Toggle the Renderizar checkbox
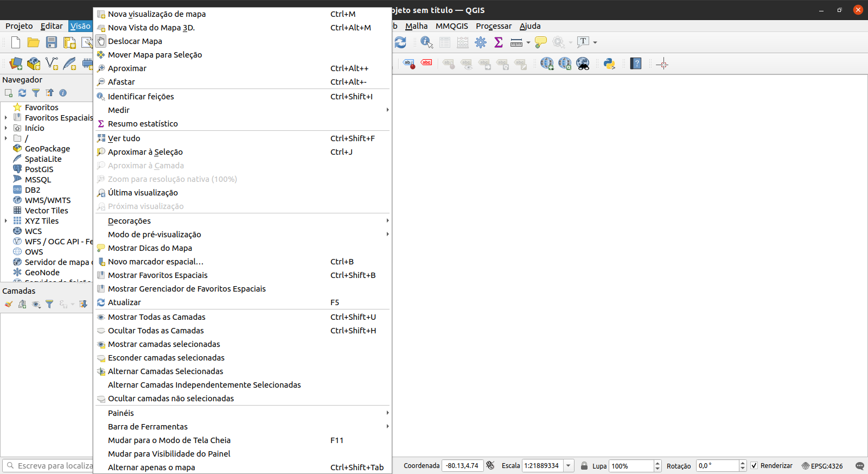The image size is (868, 474). [x=754, y=465]
